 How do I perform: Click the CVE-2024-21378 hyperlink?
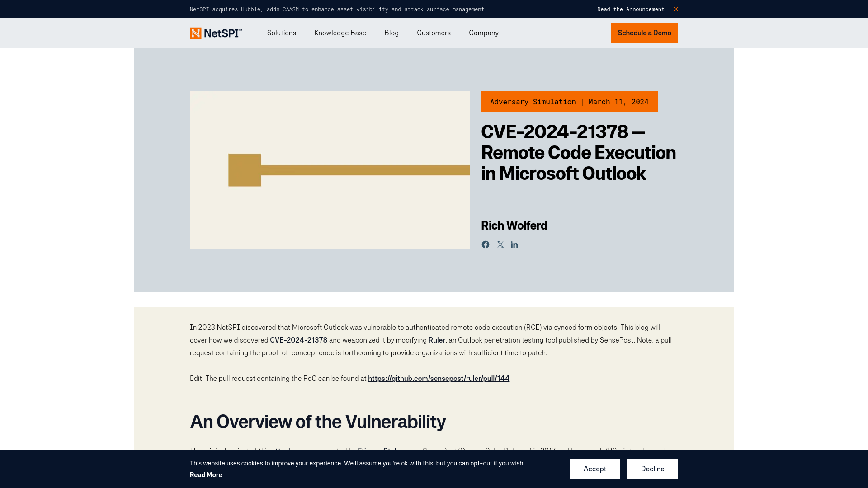click(x=298, y=340)
